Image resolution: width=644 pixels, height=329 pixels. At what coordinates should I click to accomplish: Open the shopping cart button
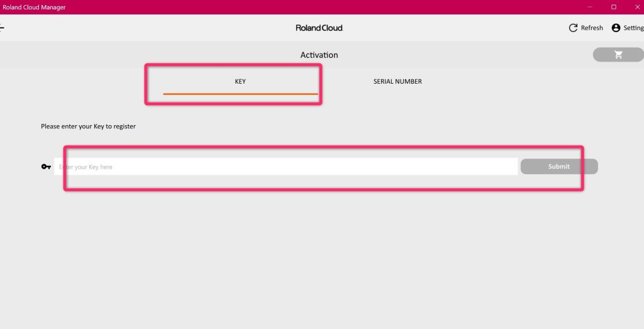tap(618, 55)
